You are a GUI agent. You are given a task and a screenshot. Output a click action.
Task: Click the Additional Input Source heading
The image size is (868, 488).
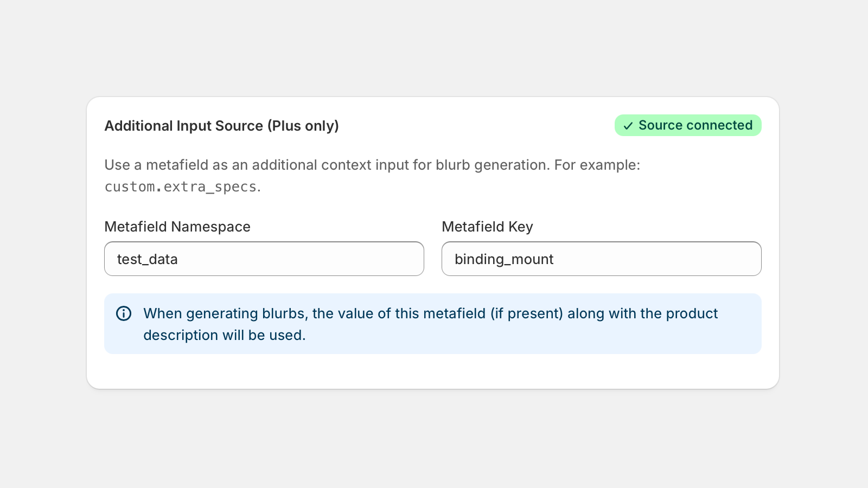click(x=221, y=126)
